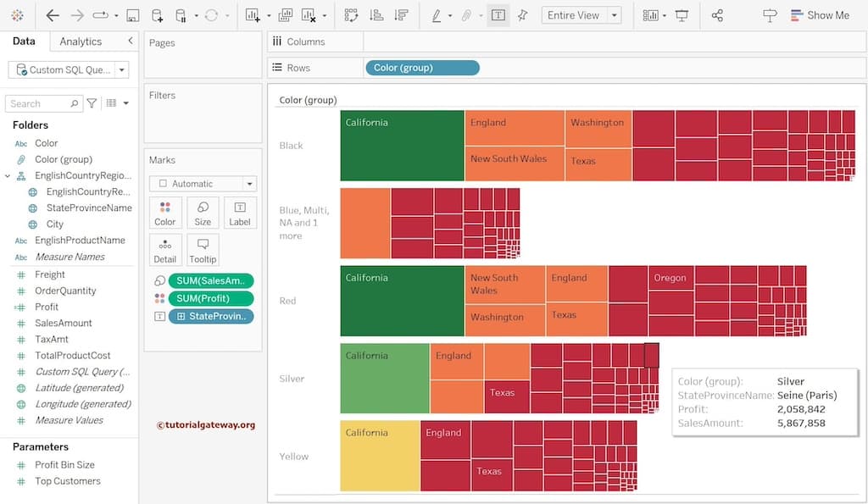
Task: Expand the Custom SQL Query data source dropdown
Action: point(122,70)
